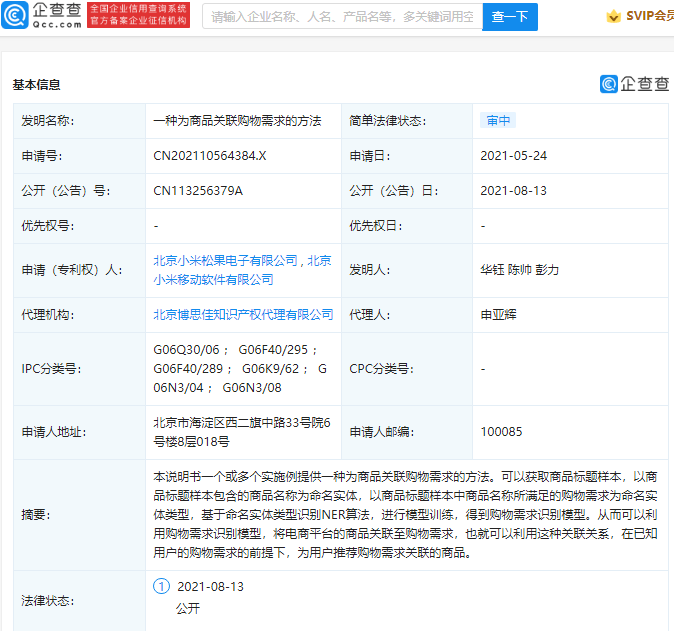The image size is (674, 631).
Task: Select publication number CN113256379A
Action: pos(198,191)
